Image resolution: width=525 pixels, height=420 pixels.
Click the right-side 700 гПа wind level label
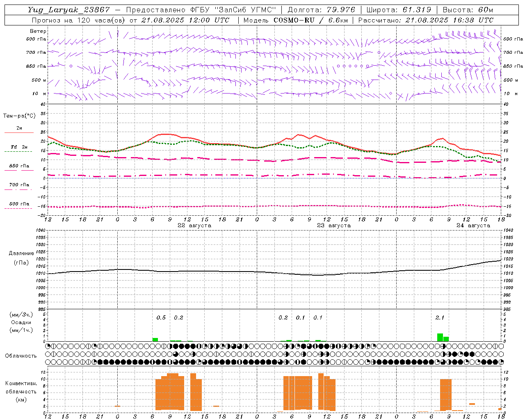point(513,52)
